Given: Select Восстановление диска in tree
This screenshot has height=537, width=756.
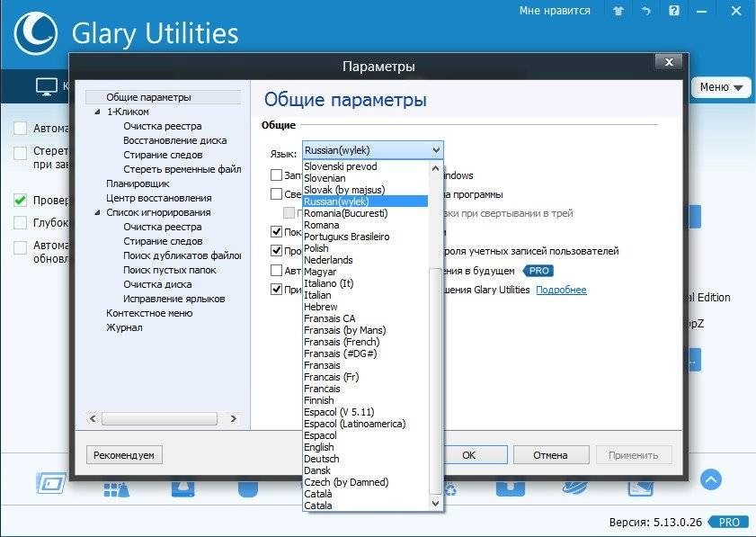Looking at the screenshot, I should coord(175,140).
